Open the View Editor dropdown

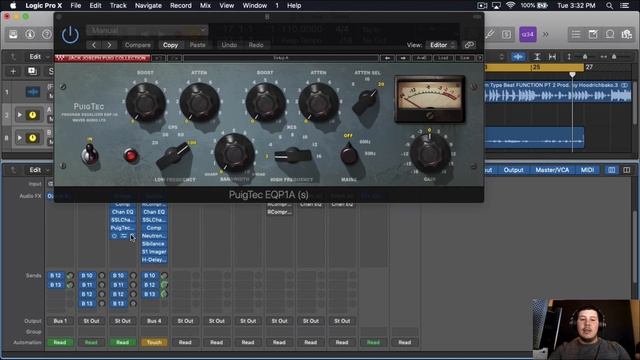pos(441,45)
